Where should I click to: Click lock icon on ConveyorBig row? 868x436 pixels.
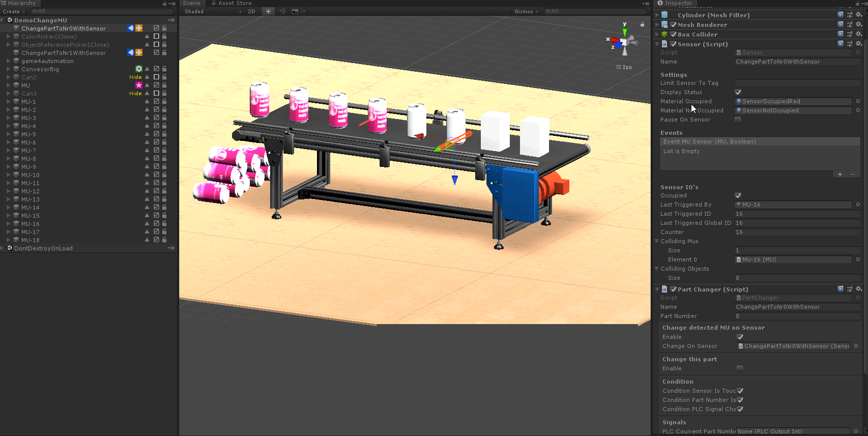point(164,69)
